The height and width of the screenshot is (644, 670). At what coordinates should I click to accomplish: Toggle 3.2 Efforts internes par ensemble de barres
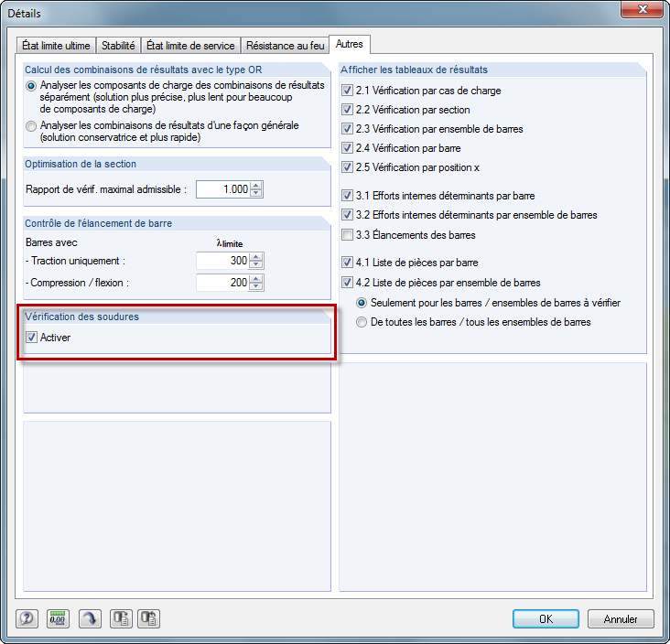coord(347,215)
